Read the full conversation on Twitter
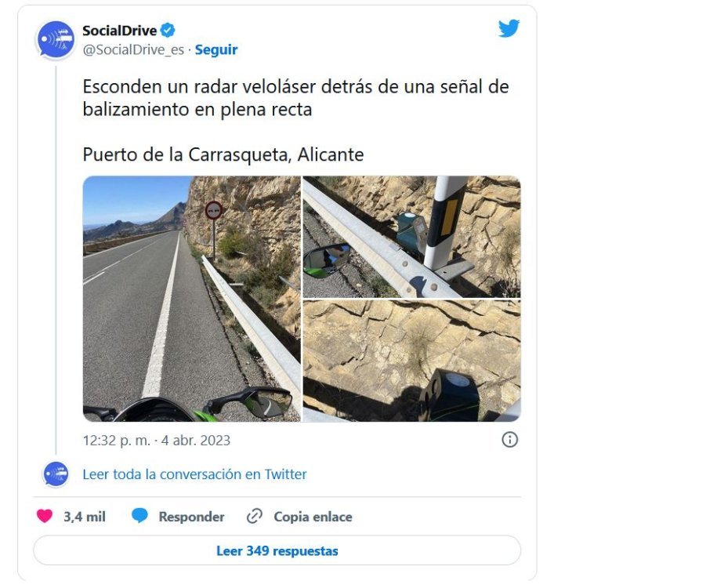 pos(194,474)
